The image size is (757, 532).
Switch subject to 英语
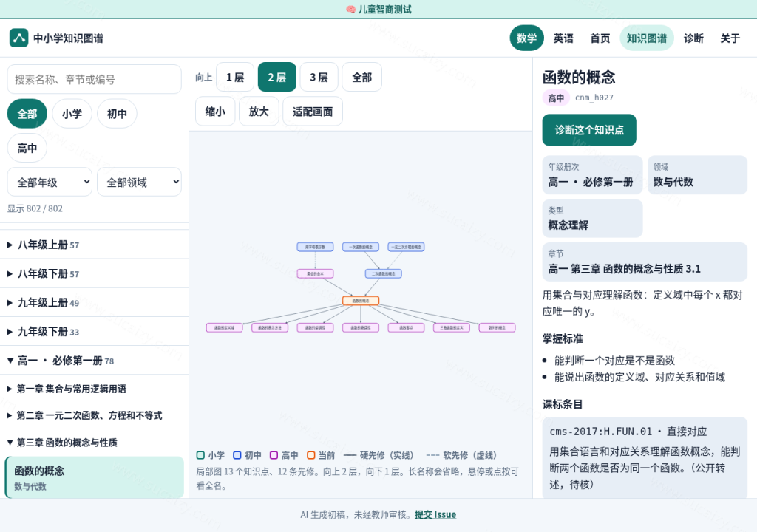coord(563,38)
